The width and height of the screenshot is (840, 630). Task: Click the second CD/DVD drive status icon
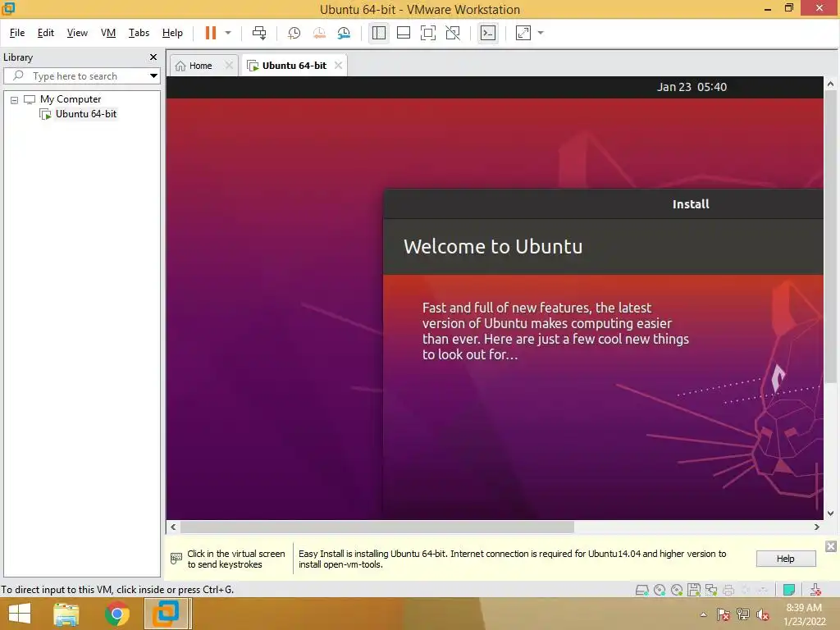[677, 591]
